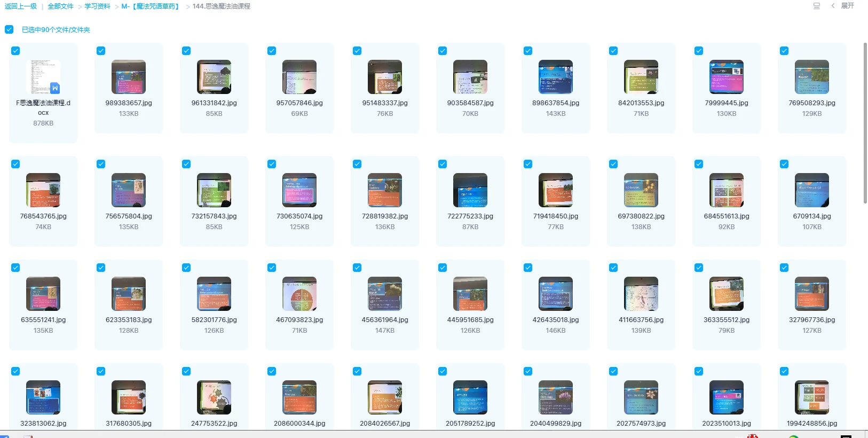
Task: Click the view mode switch icon
Action: tap(816, 6)
